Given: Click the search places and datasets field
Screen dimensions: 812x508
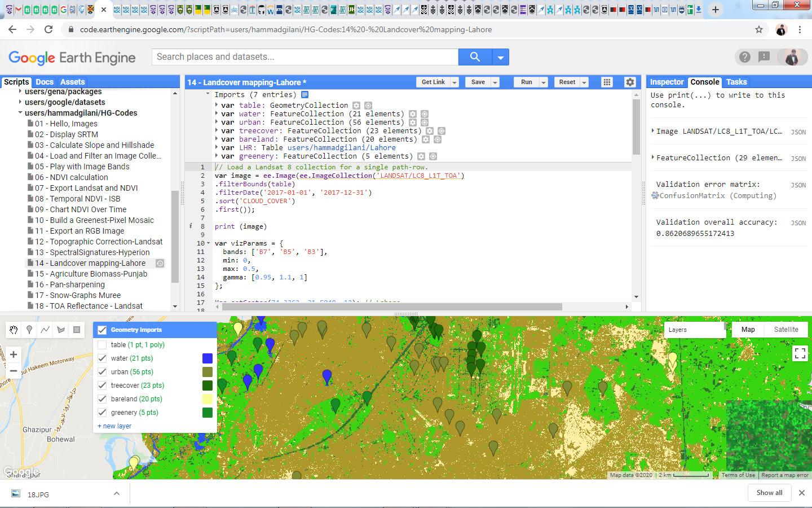Looking at the screenshot, I should pyautogui.click(x=304, y=57).
